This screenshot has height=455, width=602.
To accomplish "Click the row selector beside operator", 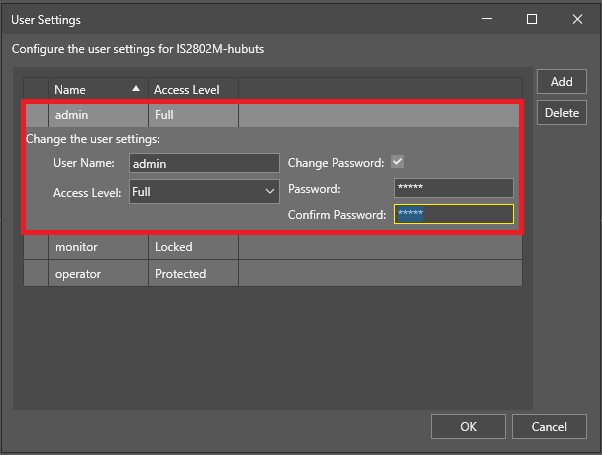I will pos(36,274).
